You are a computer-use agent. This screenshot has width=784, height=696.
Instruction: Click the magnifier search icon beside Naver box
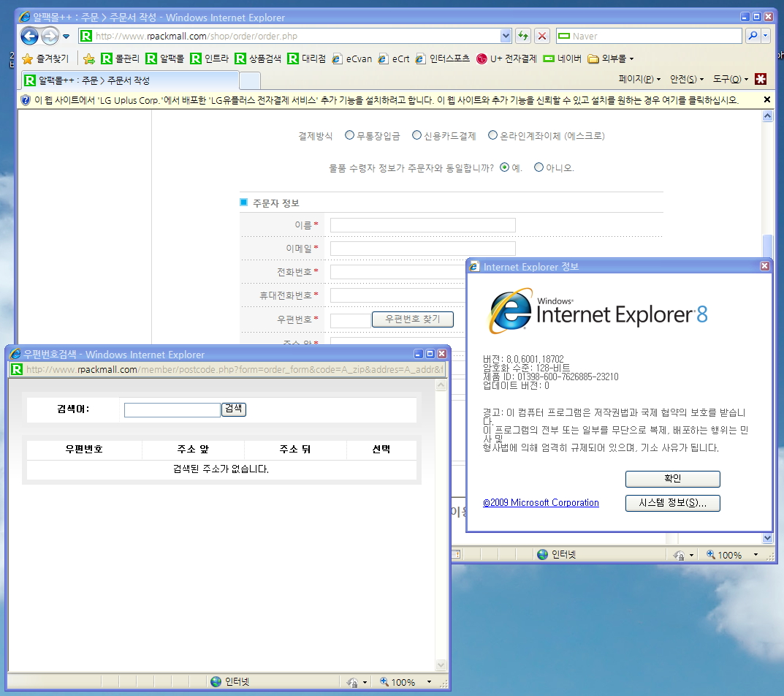751,36
